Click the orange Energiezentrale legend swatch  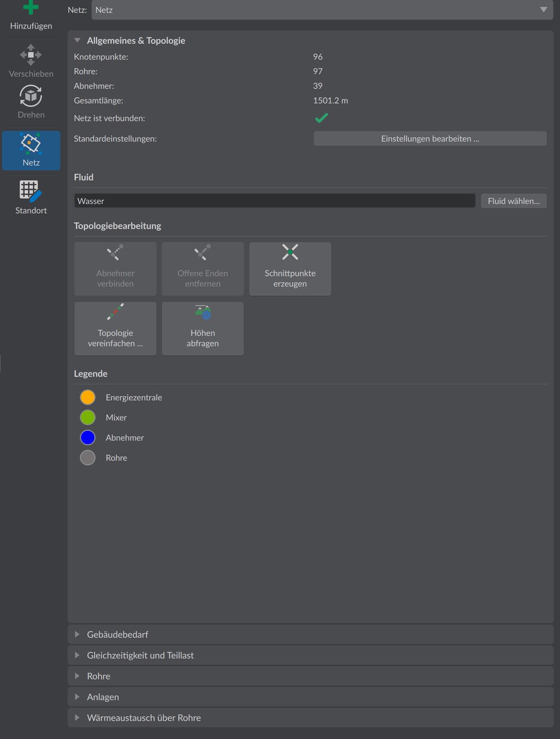(88, 397)
